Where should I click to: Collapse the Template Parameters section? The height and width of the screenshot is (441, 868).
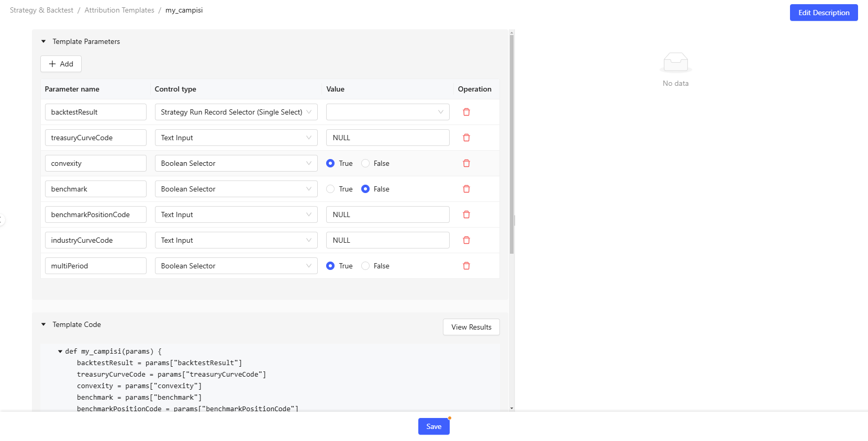point(43,41)
